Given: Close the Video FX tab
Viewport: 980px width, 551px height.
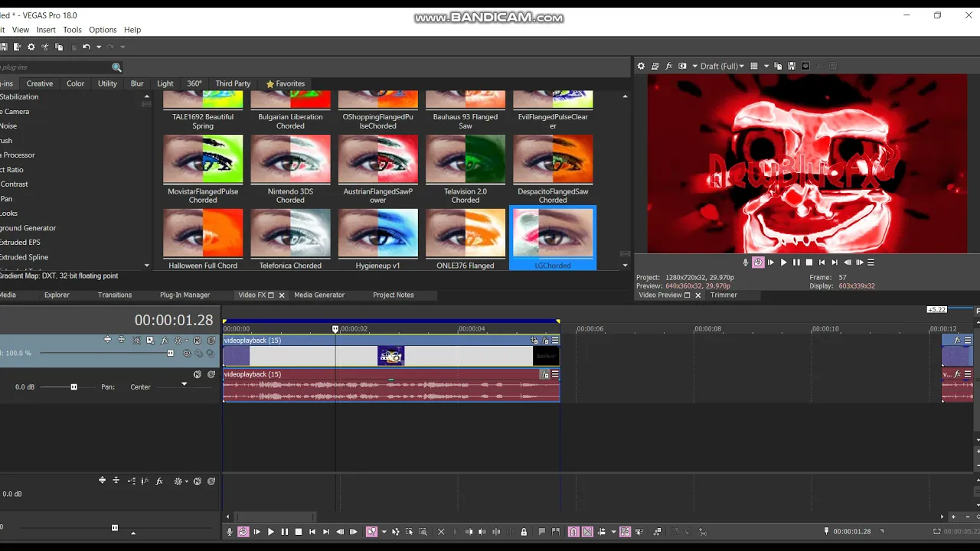Looking at the screenshot, I should click(x=282, y=295).
